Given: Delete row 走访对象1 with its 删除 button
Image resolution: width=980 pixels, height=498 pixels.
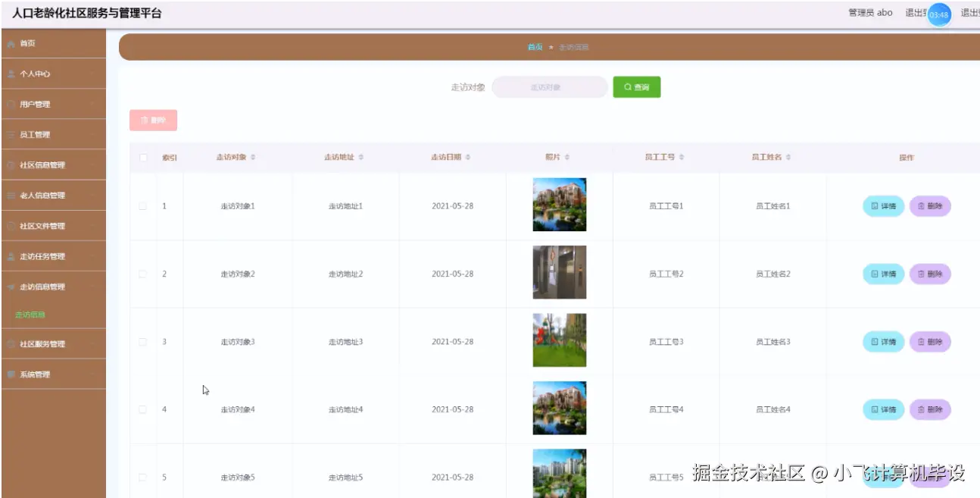Looking at the screenshot, I should pos(930,206).
